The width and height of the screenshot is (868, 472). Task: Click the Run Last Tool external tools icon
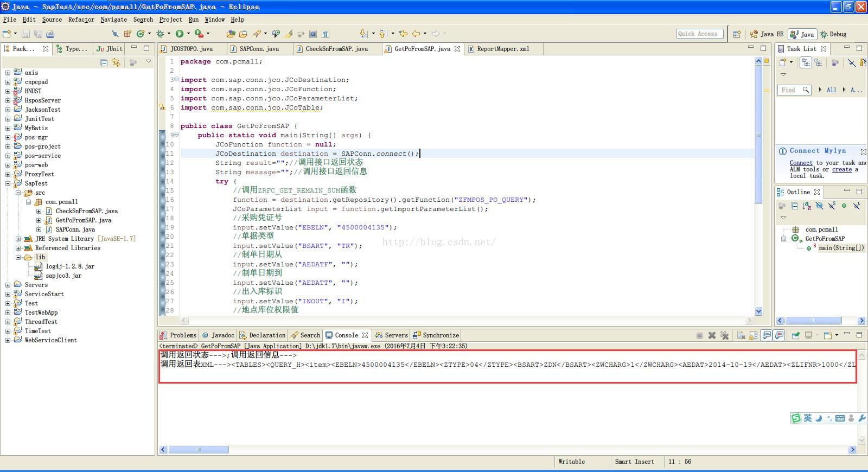[199, 34]
